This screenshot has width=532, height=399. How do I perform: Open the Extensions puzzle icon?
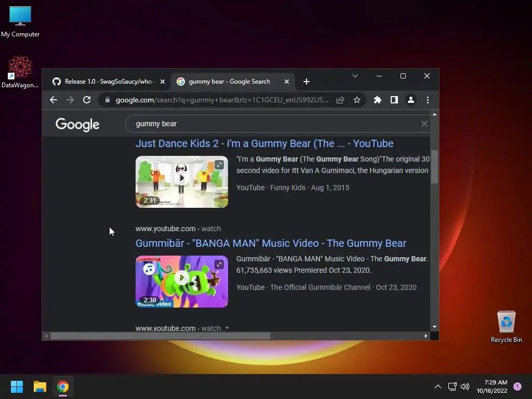(x=378, y=100)
